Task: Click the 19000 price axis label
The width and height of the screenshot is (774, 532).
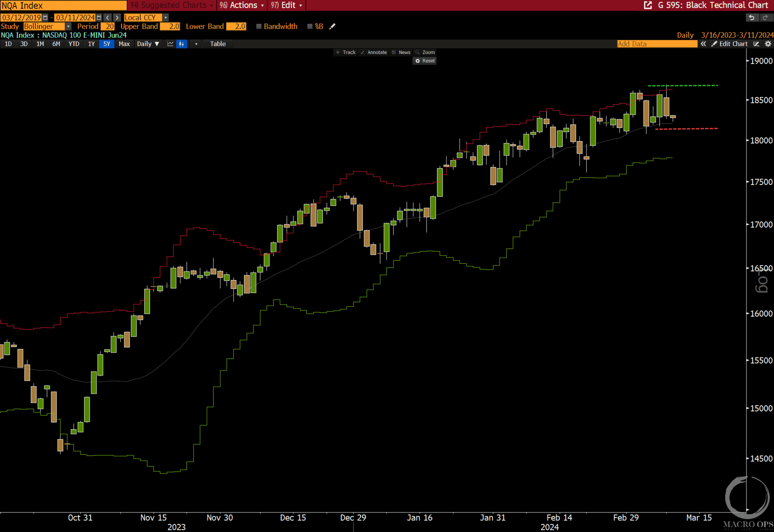Action: coord(761,61)
